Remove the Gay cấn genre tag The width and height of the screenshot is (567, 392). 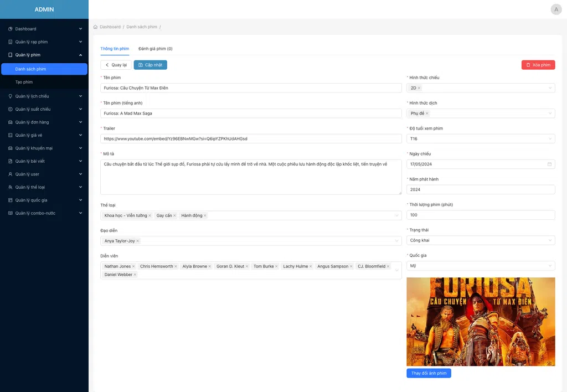pos(174,215)
